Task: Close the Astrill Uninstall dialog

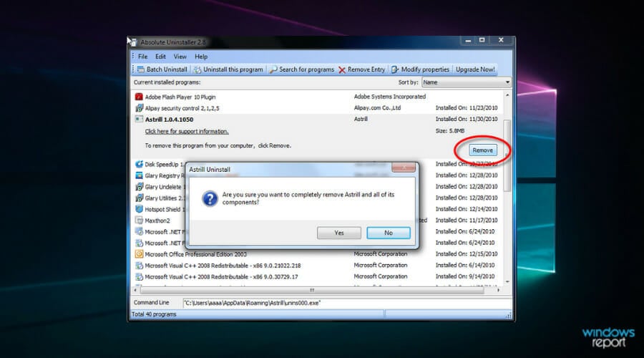Action: pyautogui.click(x=403, y=168)
